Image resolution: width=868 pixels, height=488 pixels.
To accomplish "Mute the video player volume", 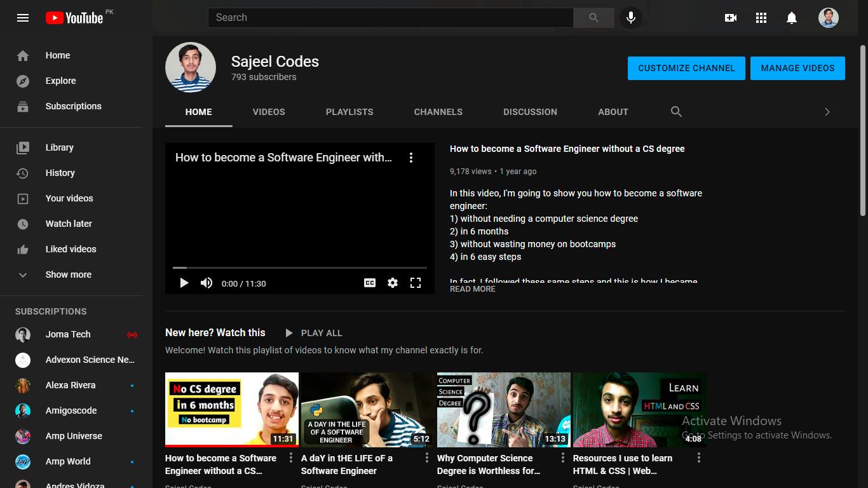I will coord(207,283).
